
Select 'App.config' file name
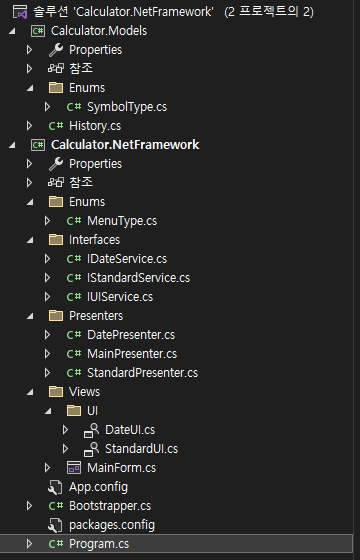[x=99, y=487]
